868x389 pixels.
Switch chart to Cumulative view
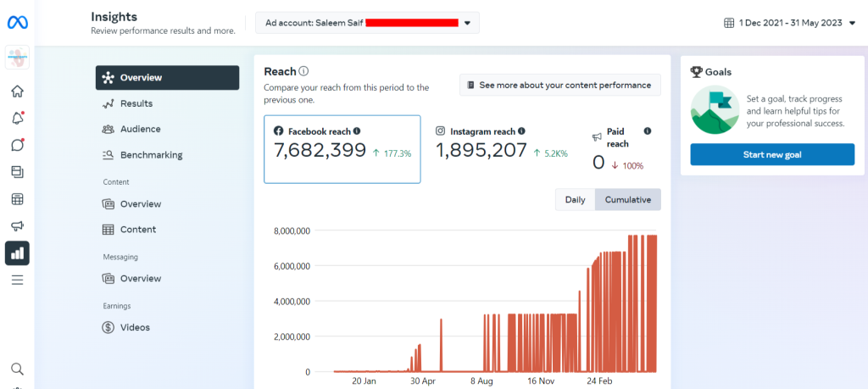(x=627, y=200)
